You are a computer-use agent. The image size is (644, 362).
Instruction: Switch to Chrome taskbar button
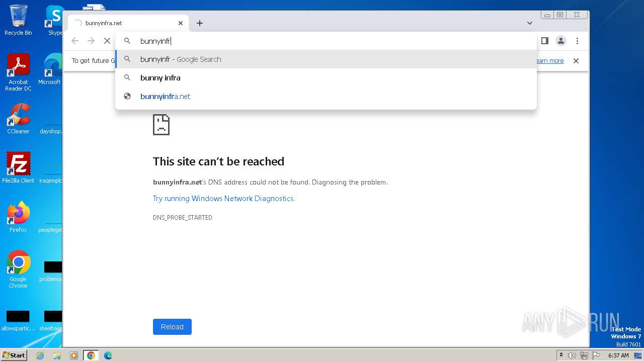91,355
